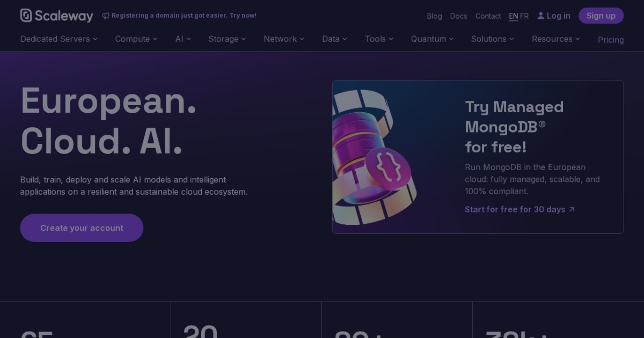Open the Pricing page
The image size is (644, 338).
coord(611,40)
